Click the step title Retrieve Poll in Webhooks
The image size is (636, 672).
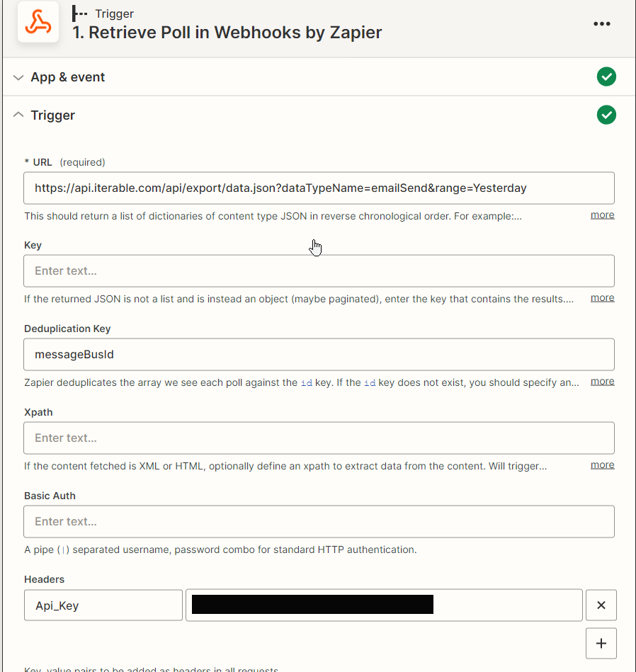click(227, 33)
